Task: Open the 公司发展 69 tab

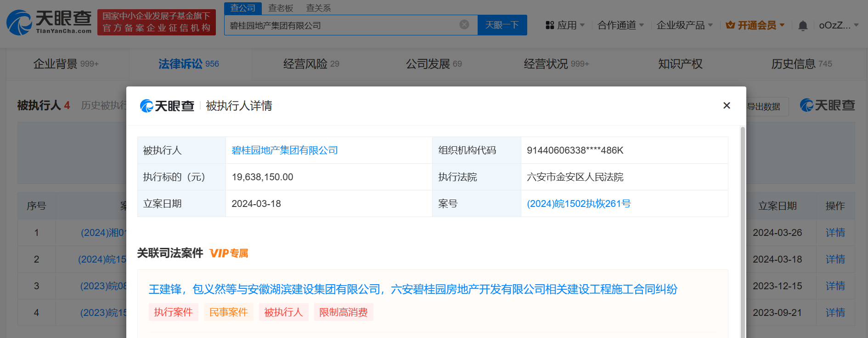Action: point(434,64)
